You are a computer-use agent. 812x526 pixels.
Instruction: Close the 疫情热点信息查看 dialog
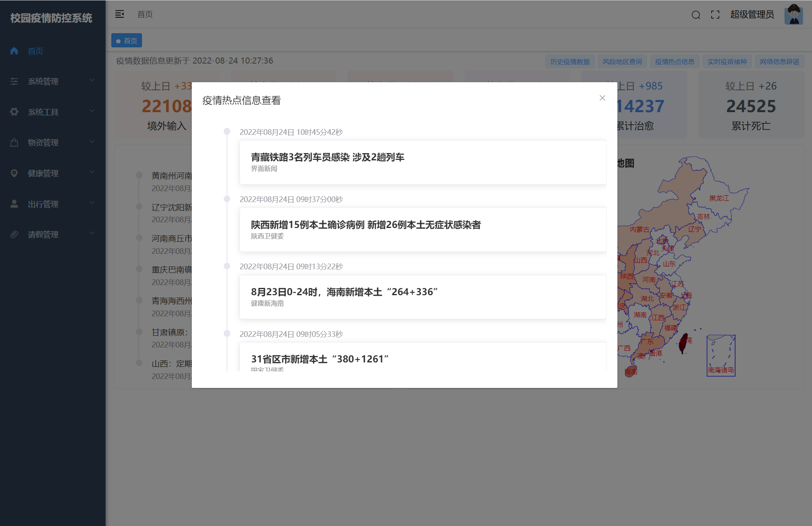(602, 98)
